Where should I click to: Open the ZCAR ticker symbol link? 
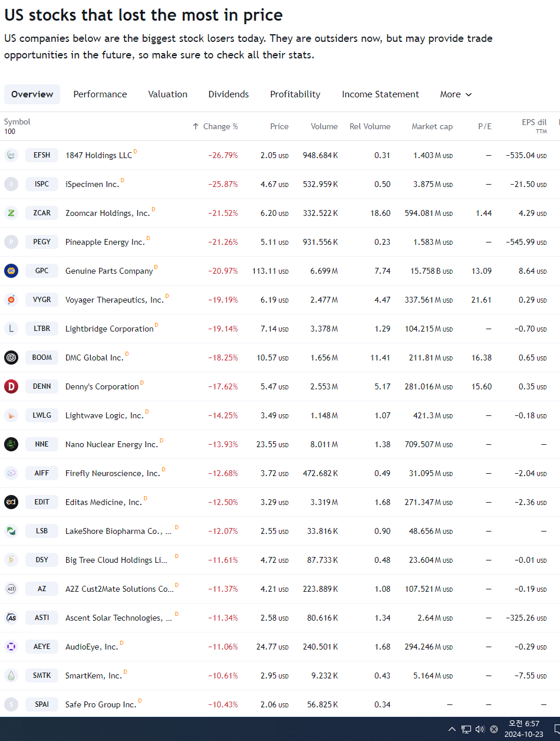pyautogui.click(x=42, y=213)
